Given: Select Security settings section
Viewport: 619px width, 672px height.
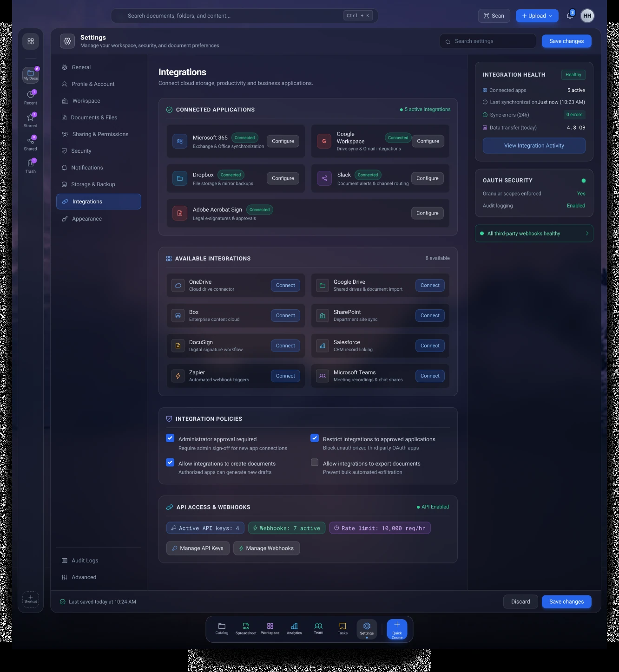Looking at the screenshot, I should tap(99, 151).
